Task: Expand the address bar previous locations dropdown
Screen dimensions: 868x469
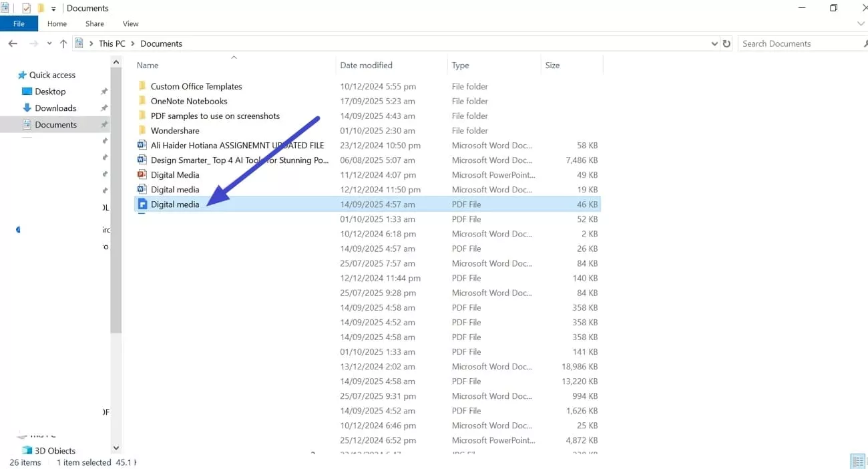Action: [x=714, y=43]
